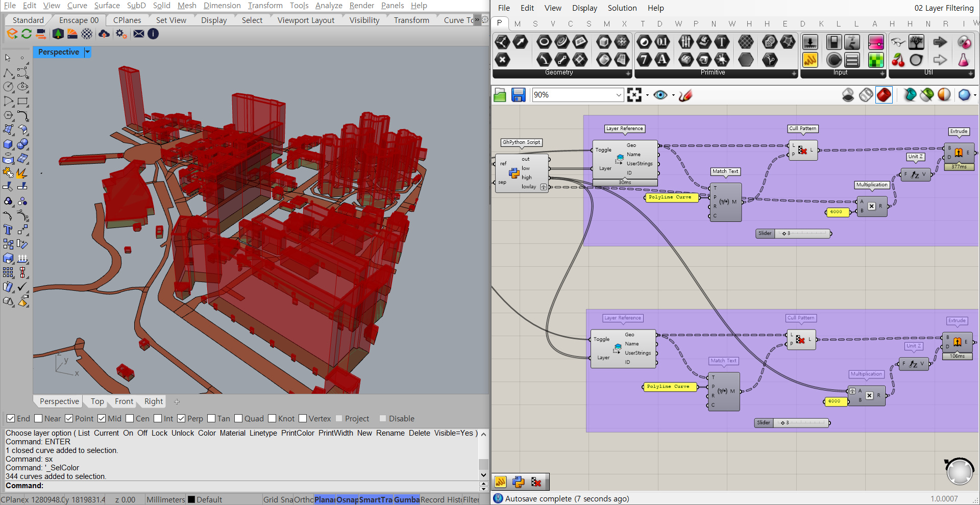Select the Rectangle tool in Rhino sidebar
The width and height of the screenshot is (980, 505).
tap(22, 102)
